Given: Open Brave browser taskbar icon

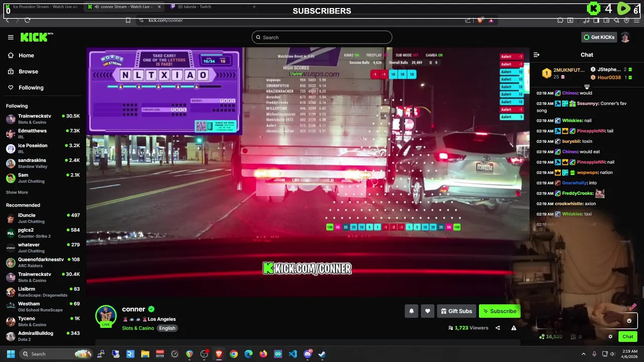Looking at the screenshot, I should pyautogui.click(x=219, y=354).
